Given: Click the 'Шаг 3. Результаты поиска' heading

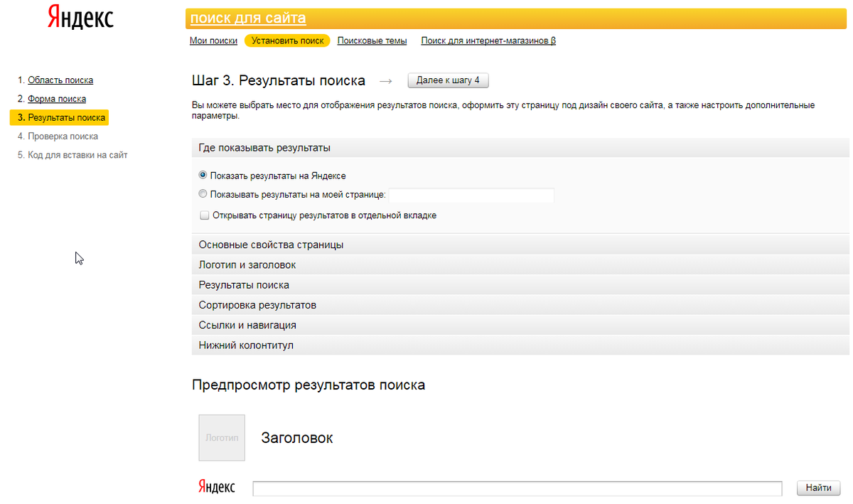Looking at the screenshot, I should point(279,80).
